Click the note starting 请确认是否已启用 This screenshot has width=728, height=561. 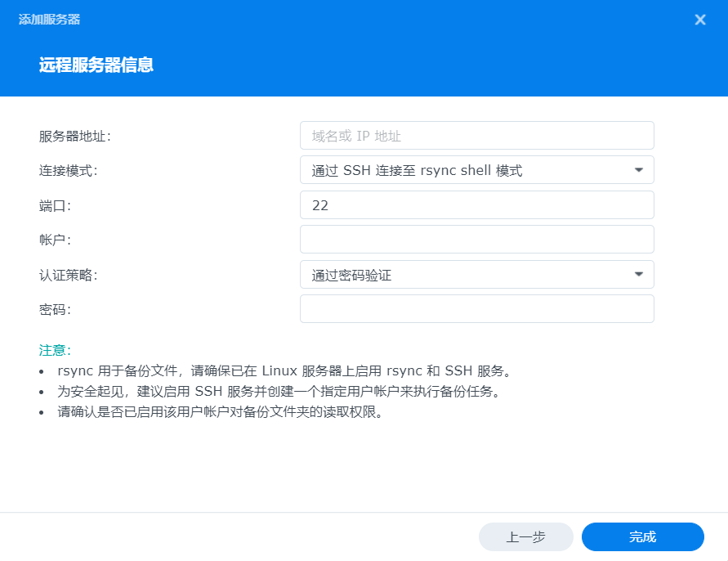point(220,412)
